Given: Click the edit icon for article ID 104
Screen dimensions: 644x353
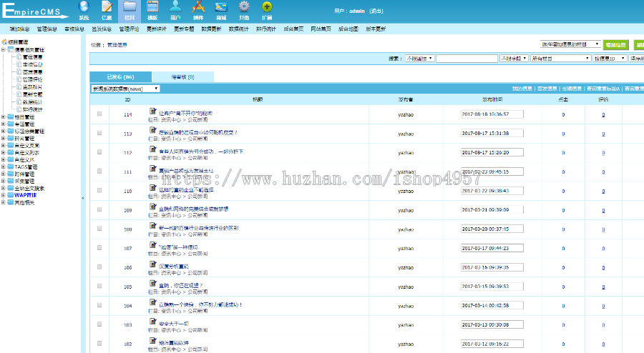Looking at the screenshot, I should point(153,302).
